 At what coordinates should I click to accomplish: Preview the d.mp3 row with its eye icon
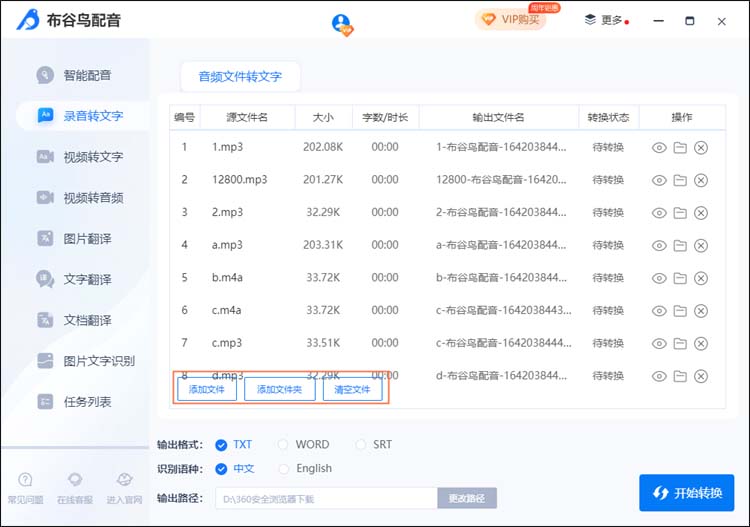pos(659,376)
